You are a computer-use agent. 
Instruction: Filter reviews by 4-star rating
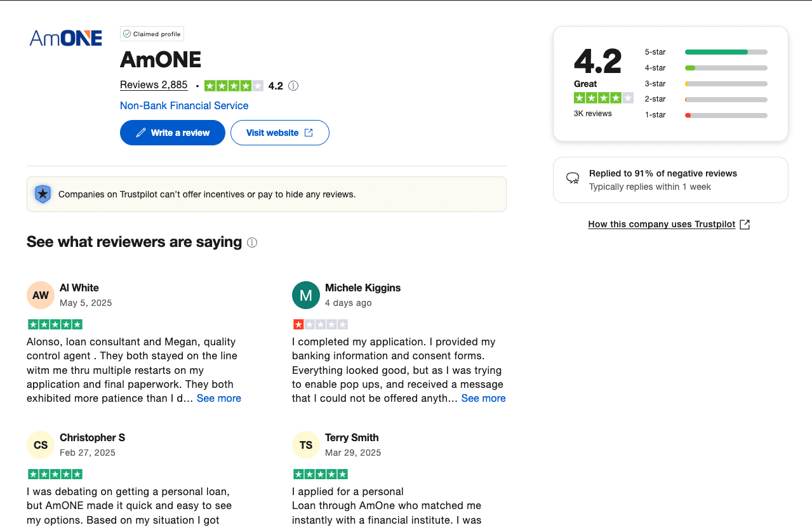[x=705, y=68]
